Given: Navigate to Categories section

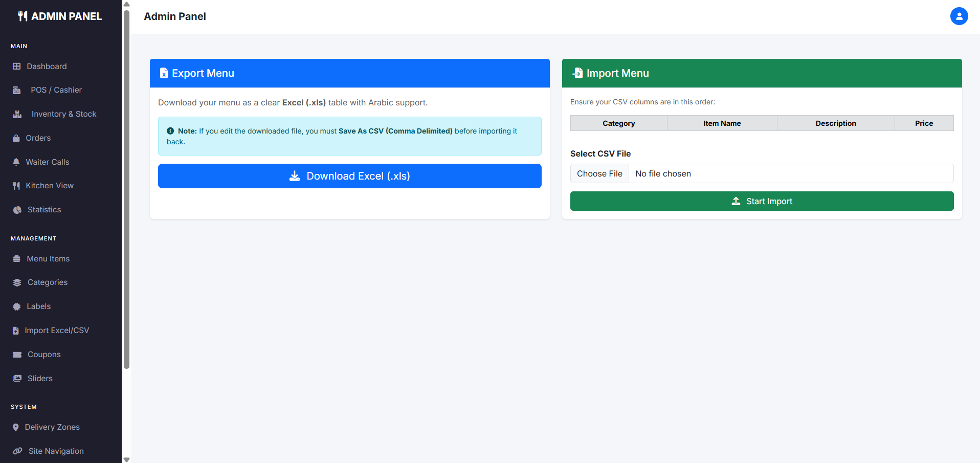Looking at the screenshot, I should pos(47,282).
